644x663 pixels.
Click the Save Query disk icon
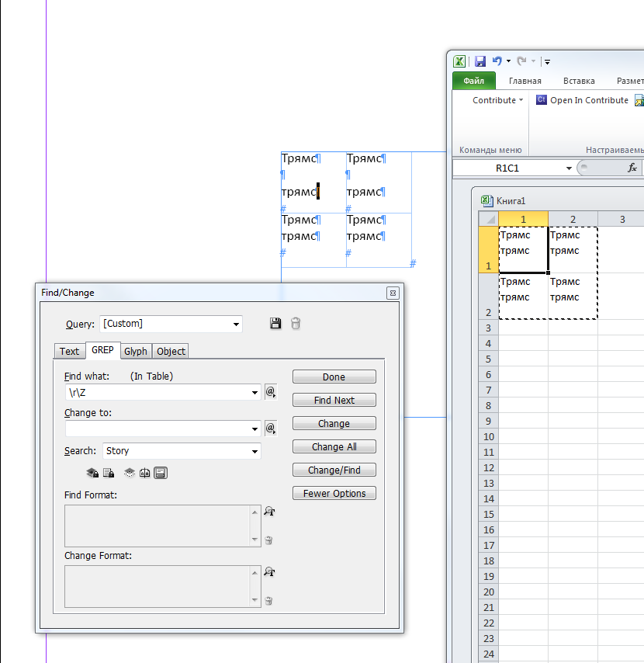275,324
